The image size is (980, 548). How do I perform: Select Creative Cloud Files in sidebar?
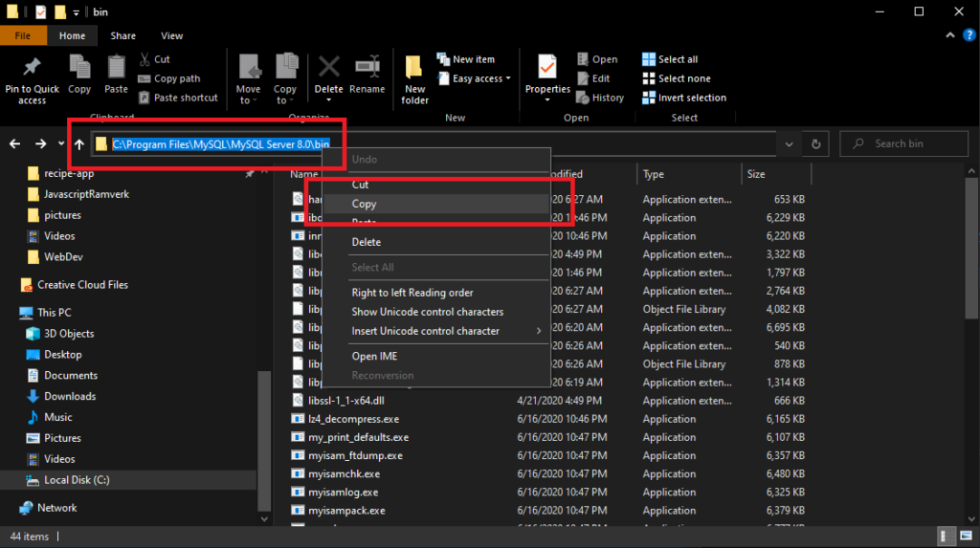[x=82, y=285]
